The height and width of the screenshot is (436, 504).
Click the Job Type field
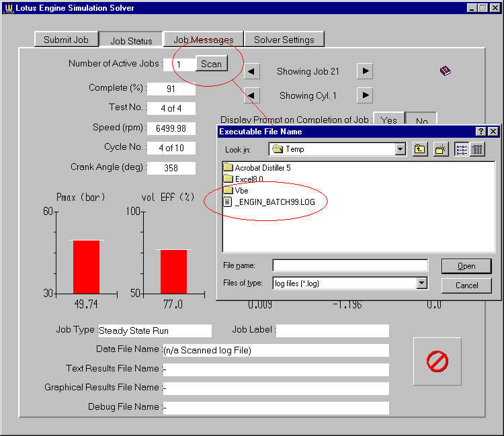(155, 331)
